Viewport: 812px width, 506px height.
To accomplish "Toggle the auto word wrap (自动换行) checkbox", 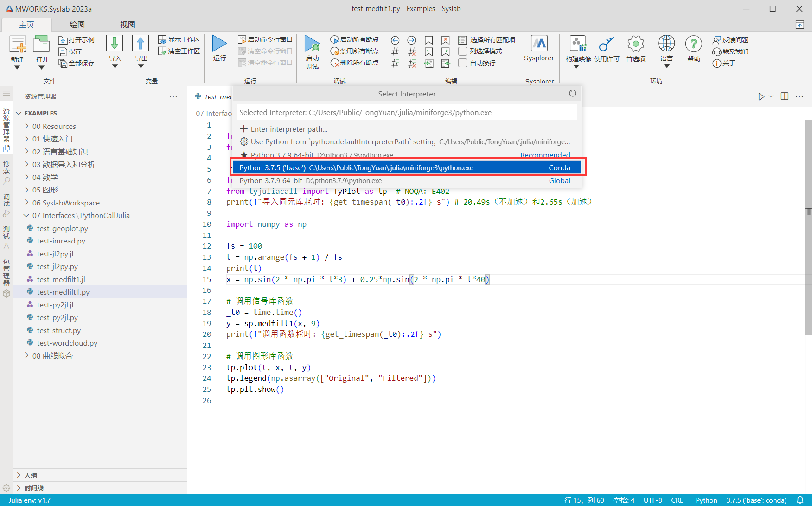I will pos(462,63).
